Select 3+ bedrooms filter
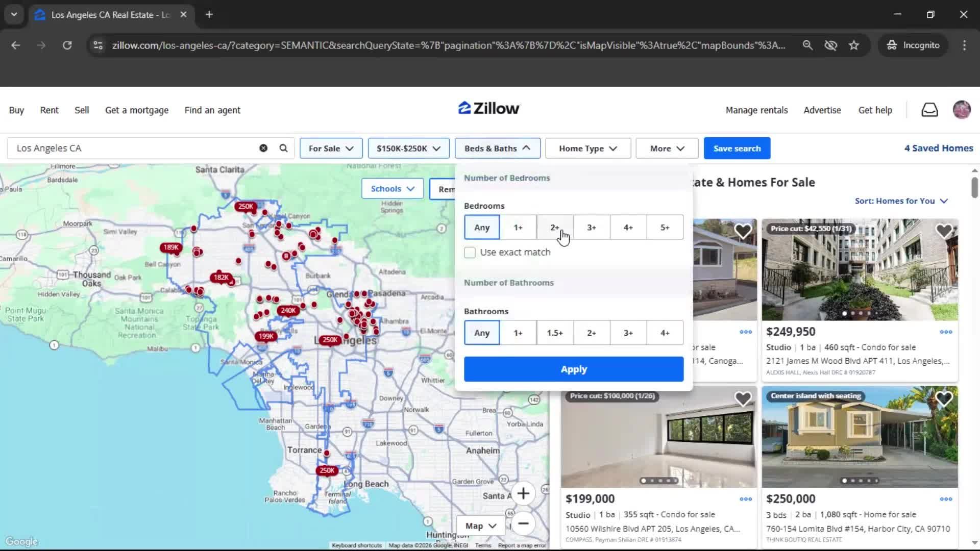The height and width of the screenshot is (551, 980). click(x=592, y=227)
